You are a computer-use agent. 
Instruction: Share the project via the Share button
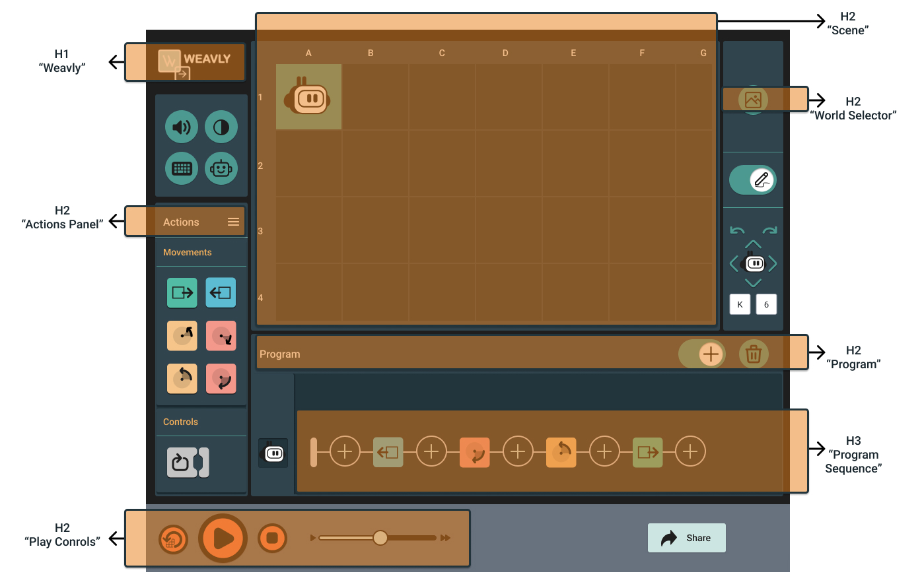point(686,538)
